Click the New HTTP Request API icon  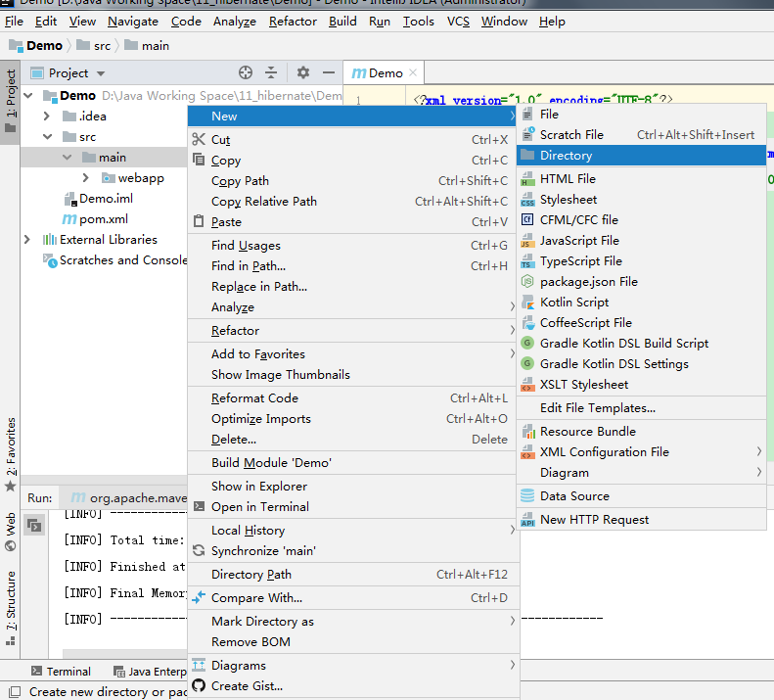pyautogui.click(x=527, y=519)
